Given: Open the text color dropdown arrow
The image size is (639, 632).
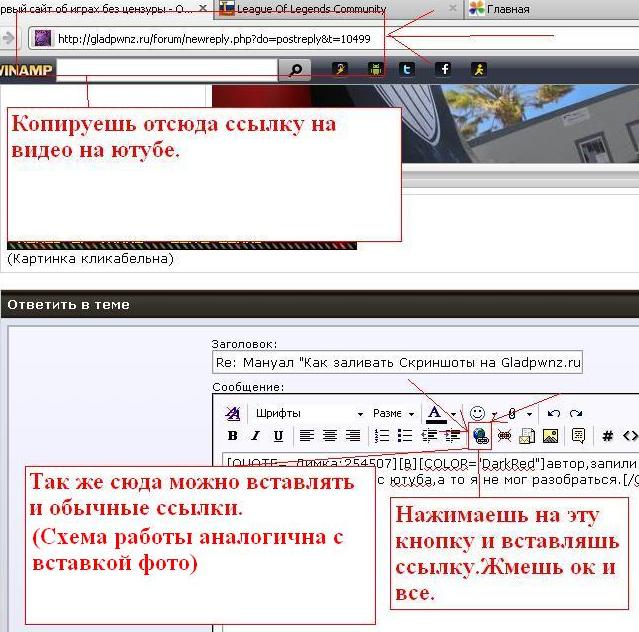Looking at the screenshot, I should click(454, 414).
